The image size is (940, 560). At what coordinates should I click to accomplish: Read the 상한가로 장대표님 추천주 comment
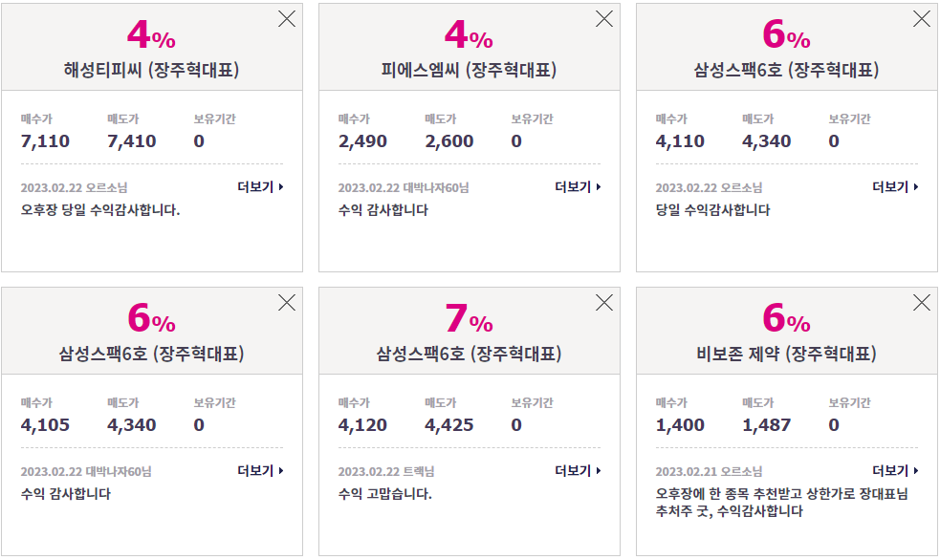click(x=781, y=503)
